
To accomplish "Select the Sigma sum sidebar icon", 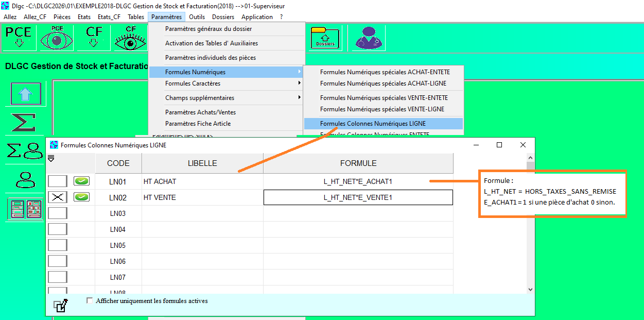I will 24,123.
